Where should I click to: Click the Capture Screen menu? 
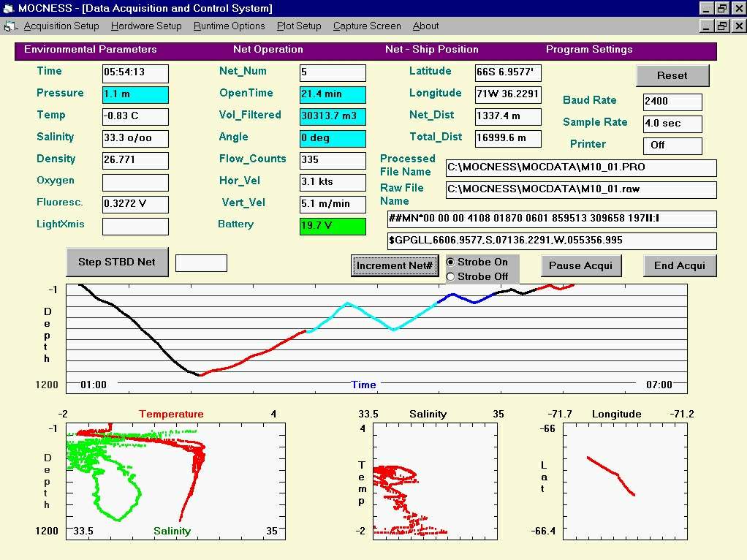[x=367, y=26]
